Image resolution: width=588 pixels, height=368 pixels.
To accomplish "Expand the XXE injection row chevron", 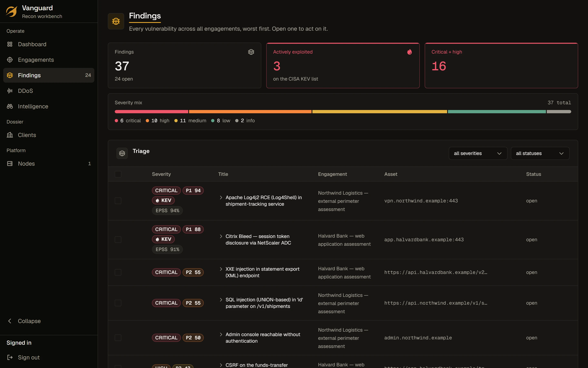I will [x=221, y=269].
